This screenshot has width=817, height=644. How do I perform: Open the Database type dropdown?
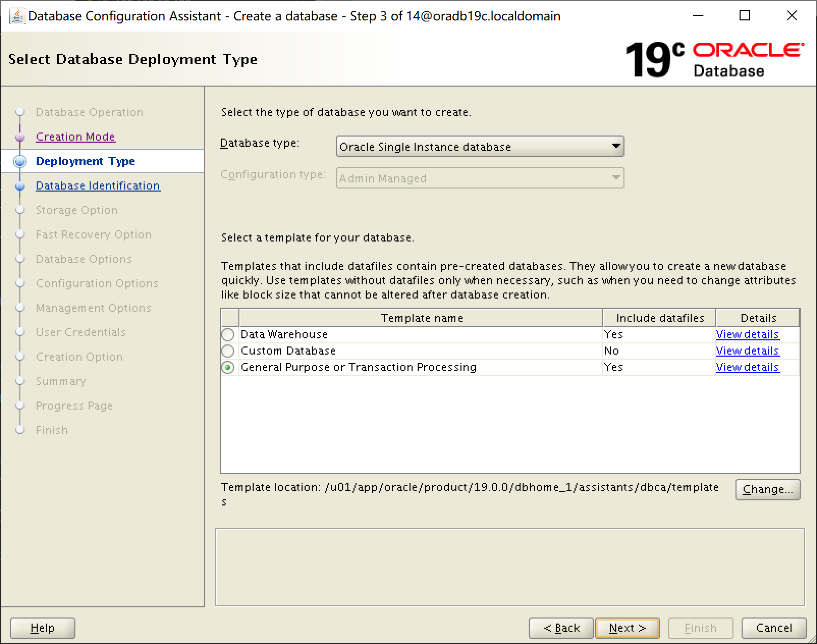pyautogui.click(x=480, y=147)
